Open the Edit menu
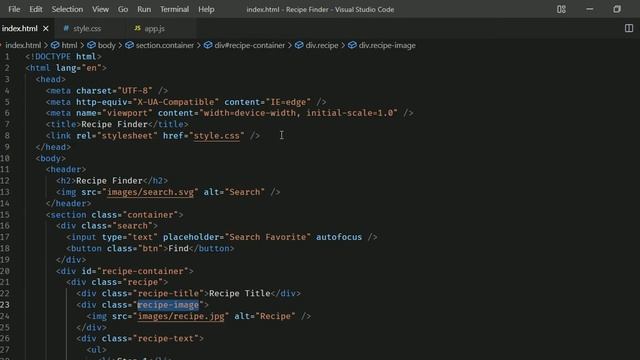Image resolution: width=640 pixels, height=360 pixels. (36, 9)
